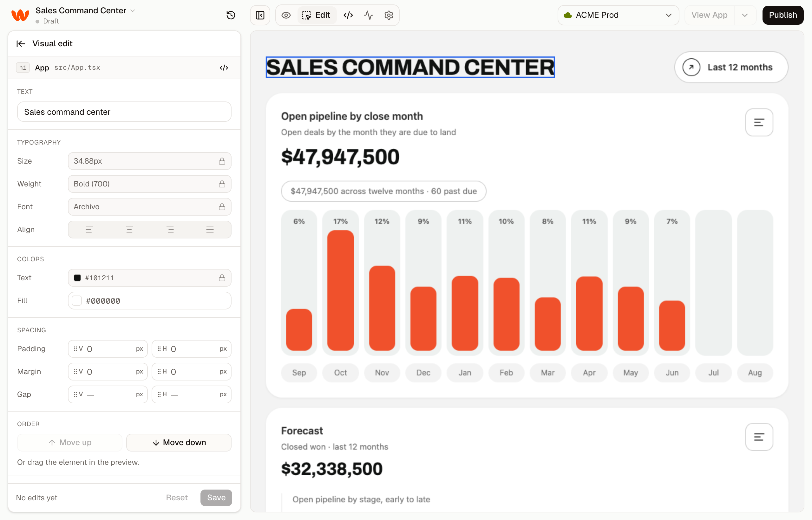
Task: Click the Padding vertical input
Action: pos(108,349)
